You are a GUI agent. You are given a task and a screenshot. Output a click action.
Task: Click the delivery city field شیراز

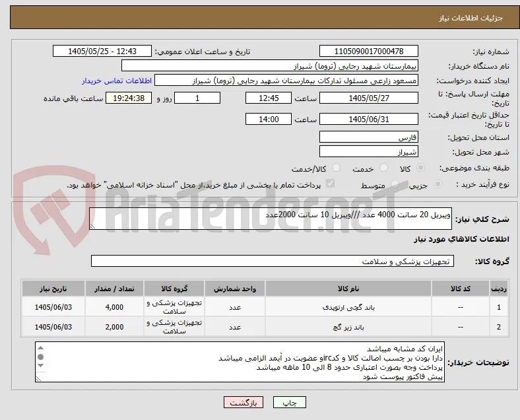(x=369, y=152)
